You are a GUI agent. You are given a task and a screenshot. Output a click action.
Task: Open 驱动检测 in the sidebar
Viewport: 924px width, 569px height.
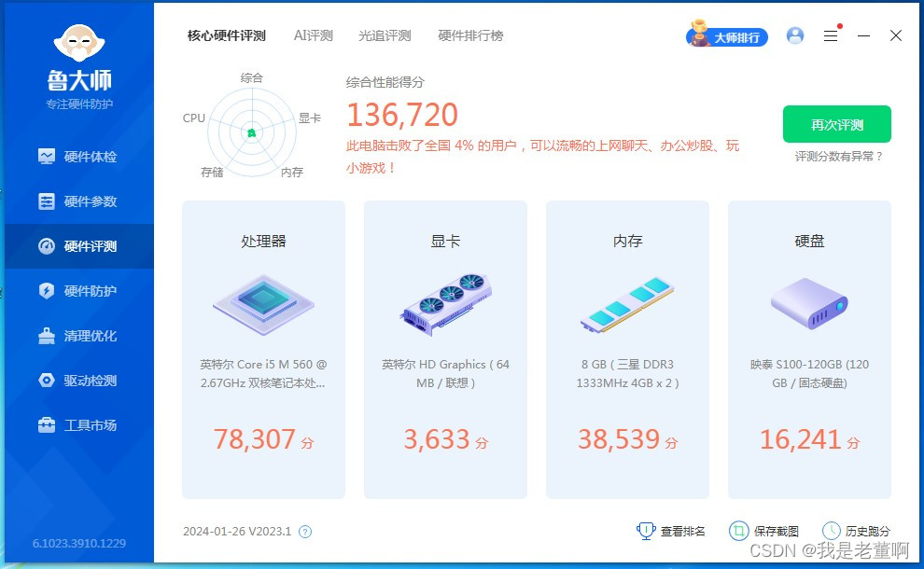pyautogui.click(x=78, y=381)
